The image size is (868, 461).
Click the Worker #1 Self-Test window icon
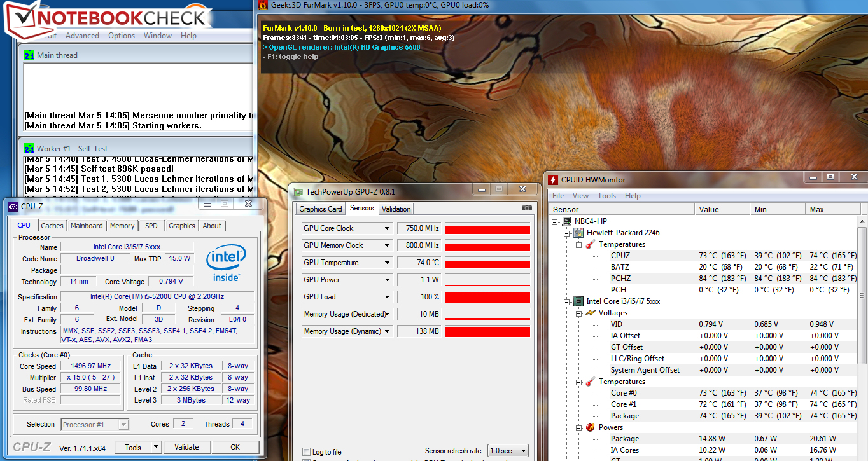click(29, 148)
